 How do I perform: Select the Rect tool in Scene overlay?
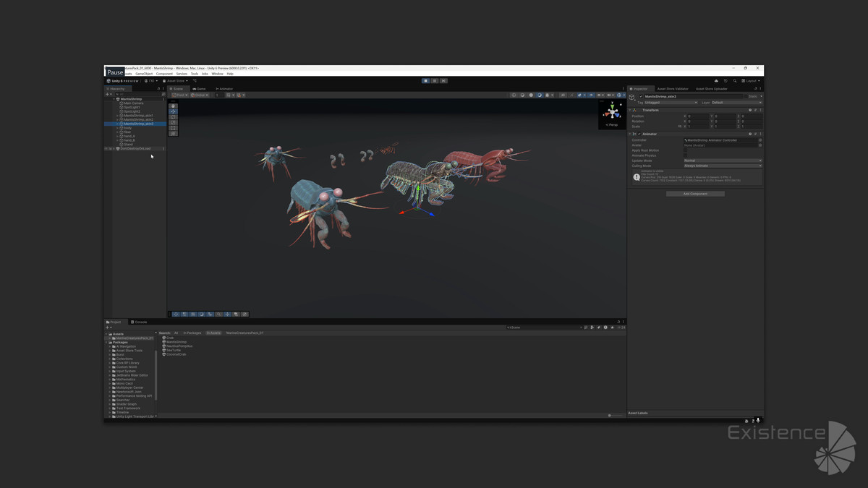click(173, 128)
